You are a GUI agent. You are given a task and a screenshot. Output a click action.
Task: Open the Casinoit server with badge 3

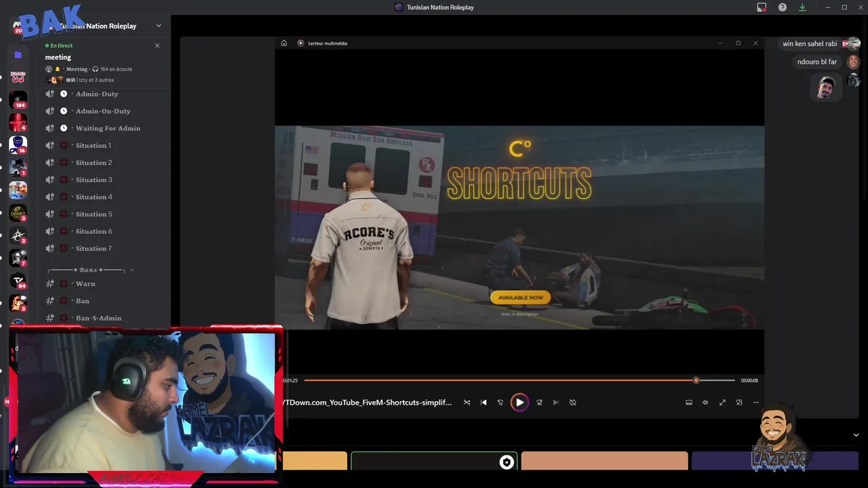[18, 213]
